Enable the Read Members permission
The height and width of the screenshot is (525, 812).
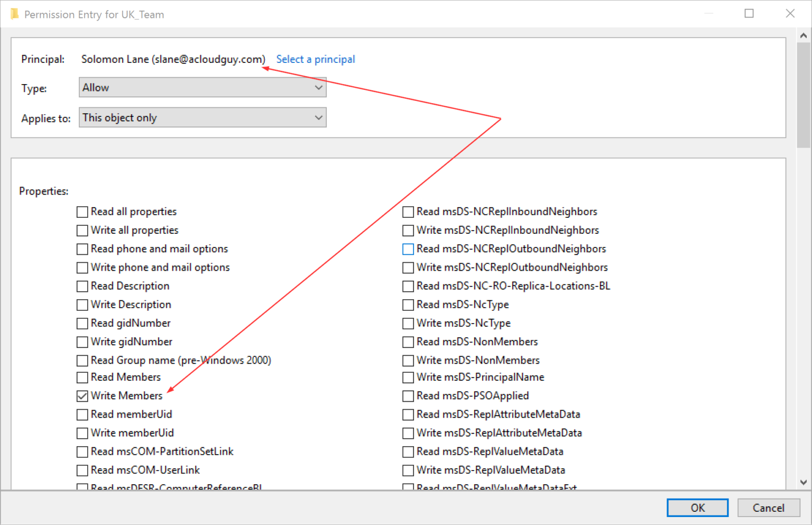[82, 377]
